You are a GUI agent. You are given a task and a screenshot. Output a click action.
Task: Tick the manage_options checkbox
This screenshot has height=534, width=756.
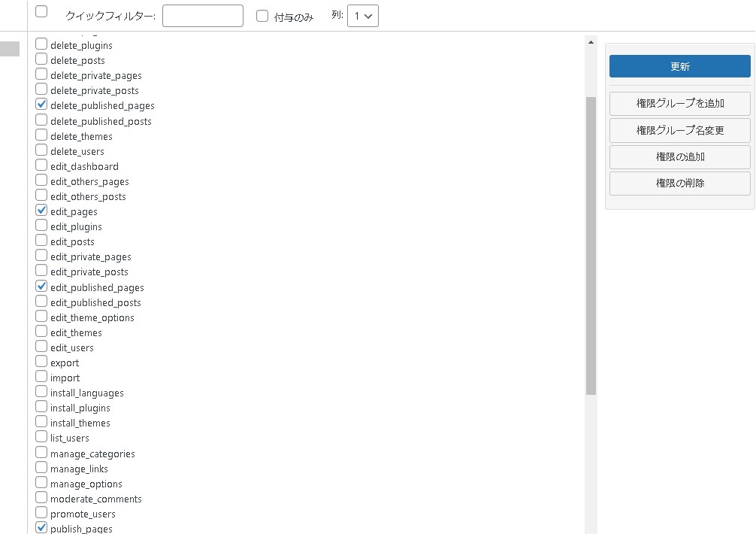pos(41,483)
